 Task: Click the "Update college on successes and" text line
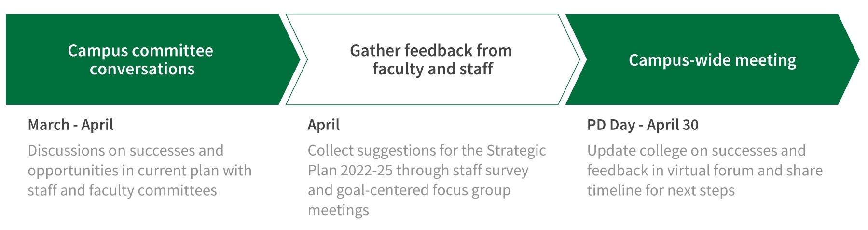point(696,151)
